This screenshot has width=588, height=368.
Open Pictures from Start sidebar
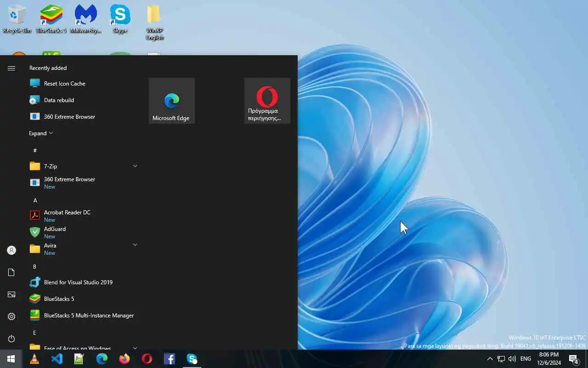[x=11, y=294]
